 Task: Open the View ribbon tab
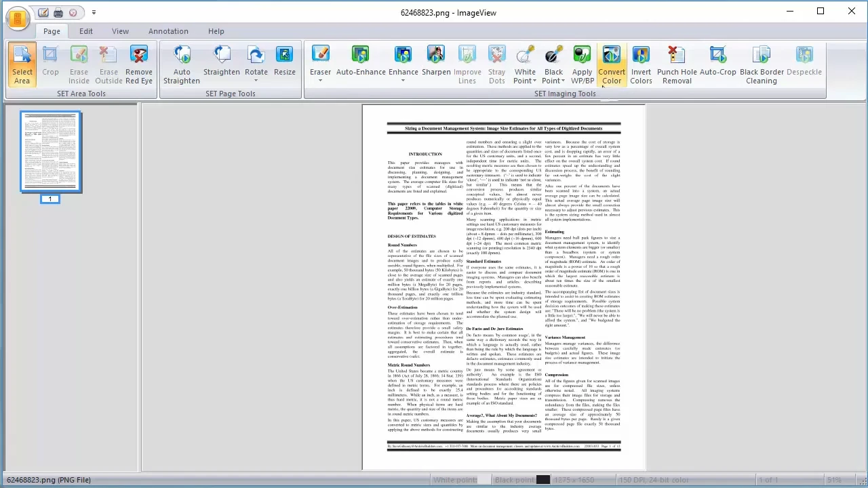point(120,31)
